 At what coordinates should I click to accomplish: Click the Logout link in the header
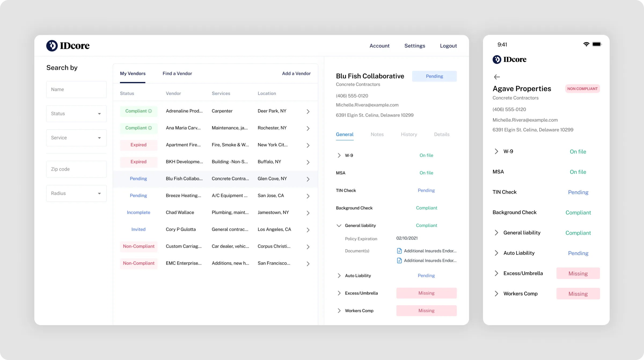coord(448,46)
